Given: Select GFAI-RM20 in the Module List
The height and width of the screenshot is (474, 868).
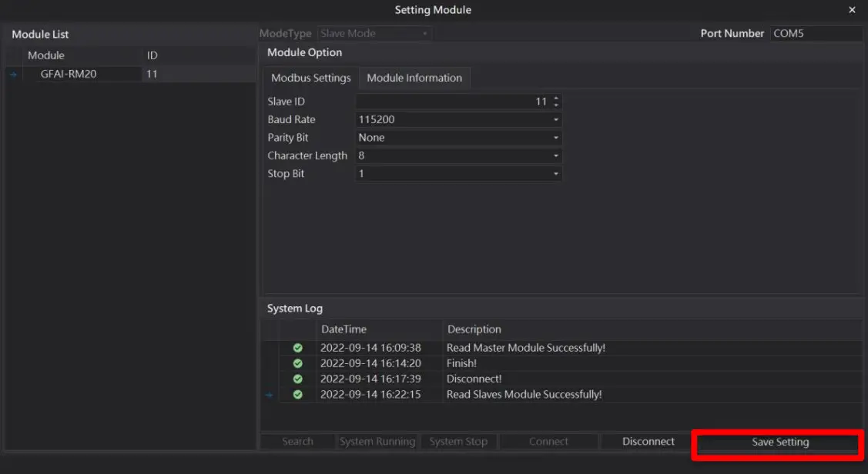Looking at the screenshot, I should click(x=69, y=74).
